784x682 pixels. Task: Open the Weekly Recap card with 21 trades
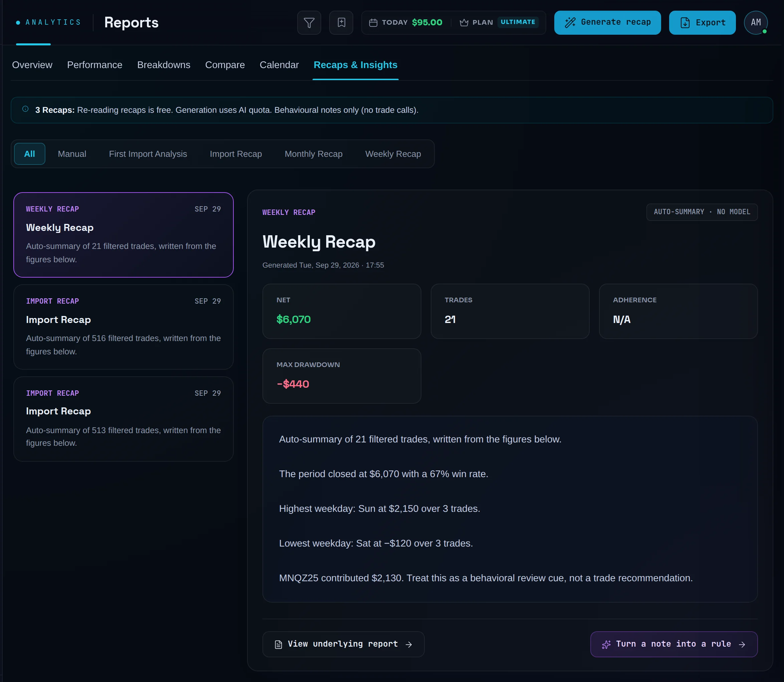coord(123,235)
